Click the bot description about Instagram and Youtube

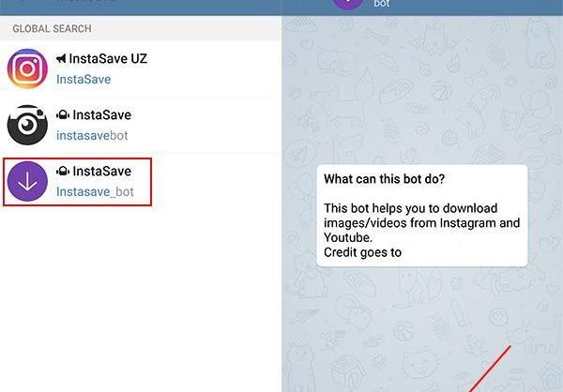pos(422,223)
